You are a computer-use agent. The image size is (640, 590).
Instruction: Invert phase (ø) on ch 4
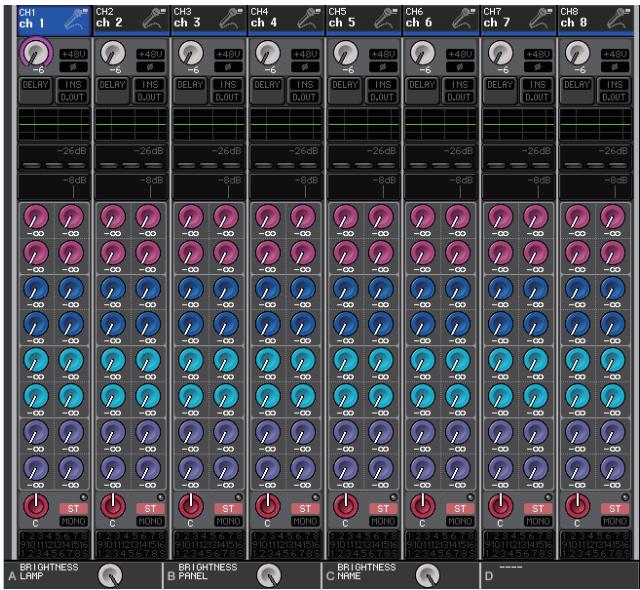click(305, 67)
